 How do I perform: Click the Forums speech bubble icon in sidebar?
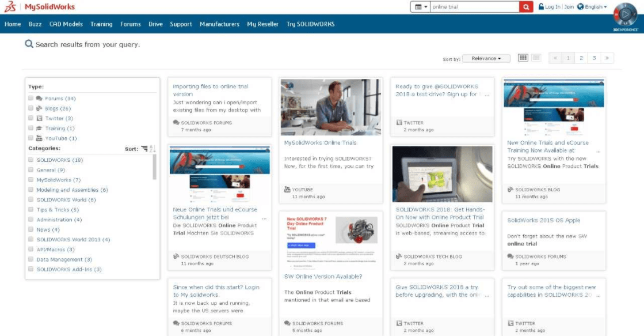[x=40, y=98]
